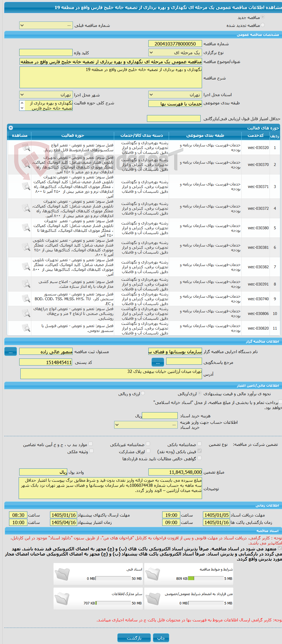Sort by the طبقه بندی موضوعی column header

(205, 135)
